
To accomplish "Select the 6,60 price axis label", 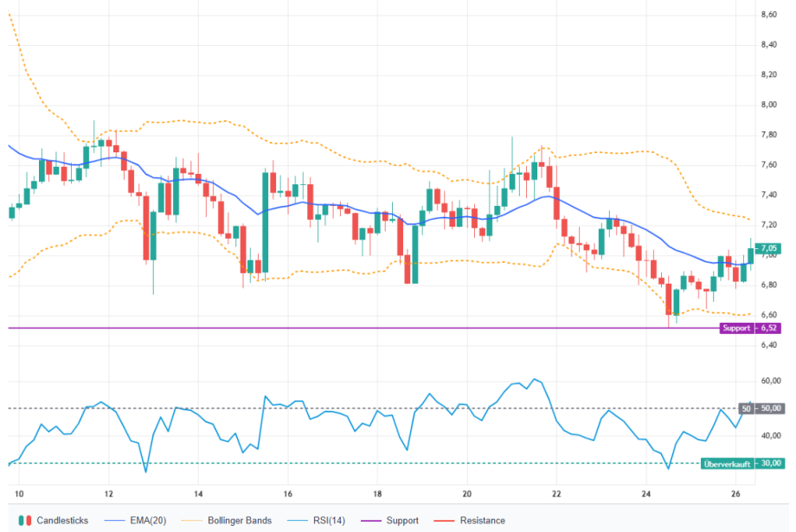I will [x=768, y=315].
